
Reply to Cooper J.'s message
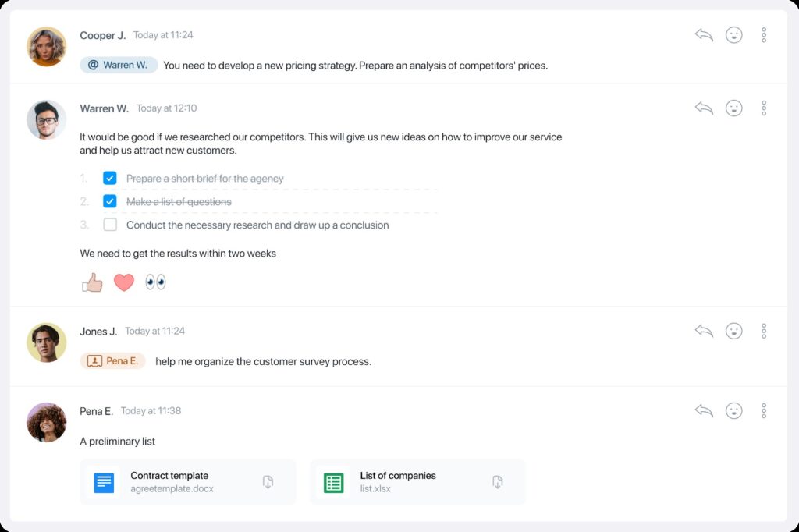[704, 35]
